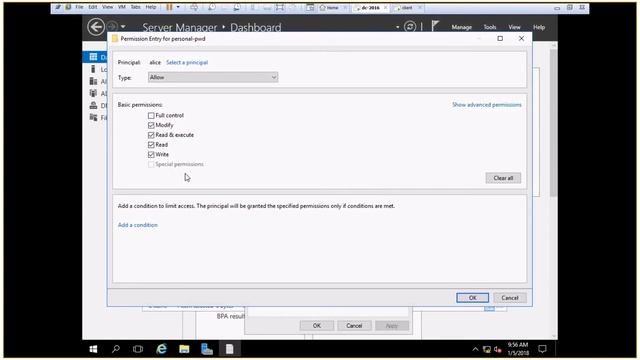Screen dimensions: 640x360
Task: Open the View menu in Server Manager
Action: tap(514, 27)
